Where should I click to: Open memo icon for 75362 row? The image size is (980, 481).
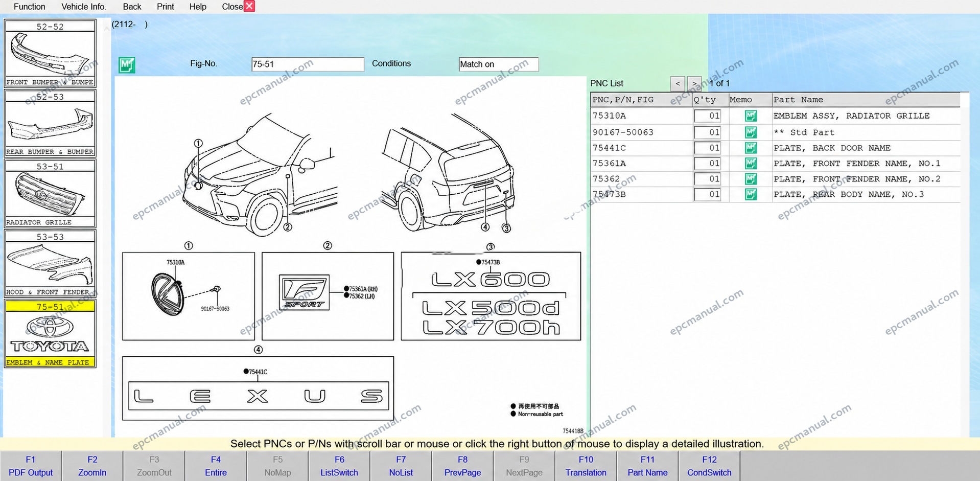751,179
